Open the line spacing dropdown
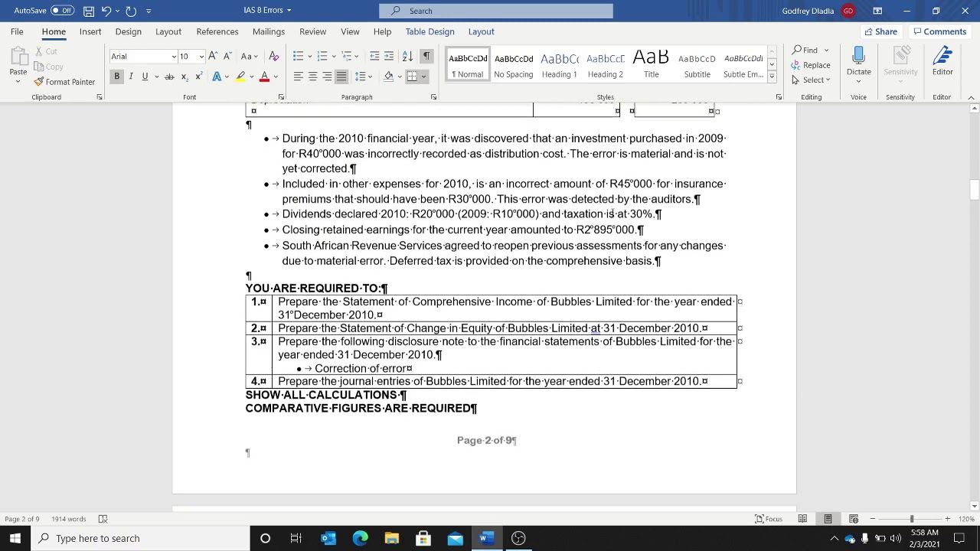980x551 pixels. (x=363, y=77)
